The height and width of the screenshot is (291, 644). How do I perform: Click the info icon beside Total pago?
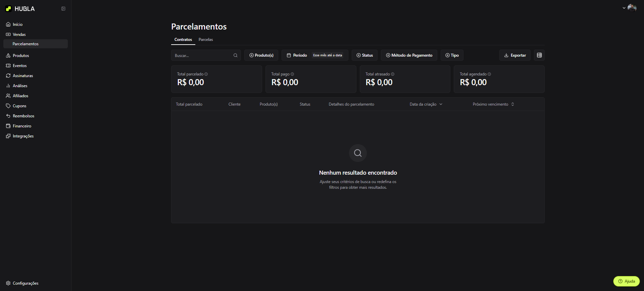tap(292, 74)
